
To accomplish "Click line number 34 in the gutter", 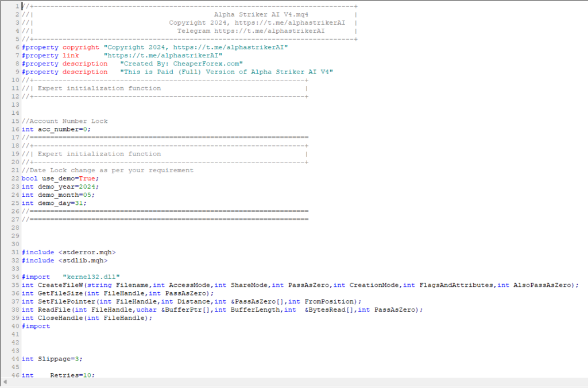I will (x=16, y=277).
